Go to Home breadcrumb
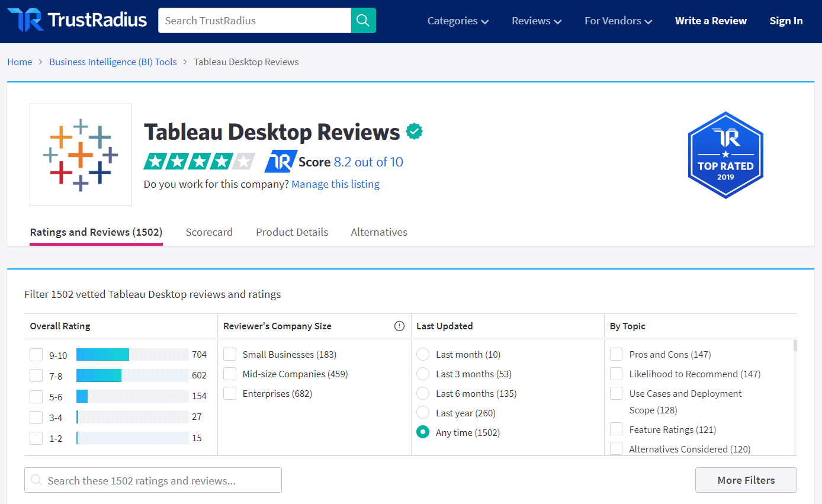Image resolution: width=822 pixels, height=504 pixels. [20, 62]
